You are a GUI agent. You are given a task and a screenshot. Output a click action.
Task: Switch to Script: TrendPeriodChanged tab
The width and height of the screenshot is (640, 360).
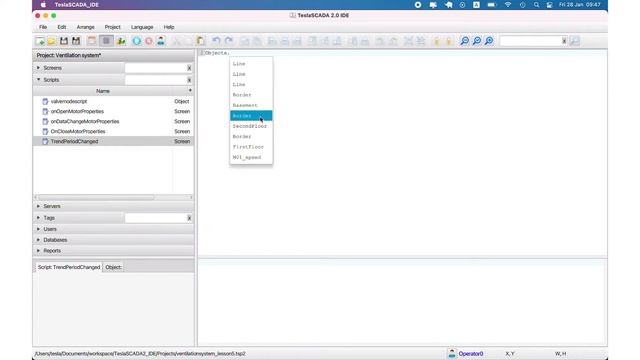(69, 267)
